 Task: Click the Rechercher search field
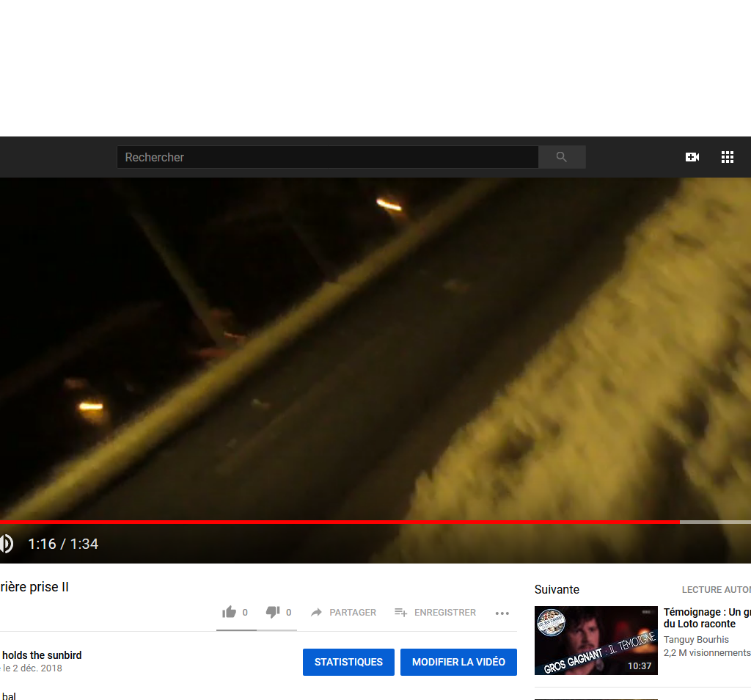click(x=327, y=157)
